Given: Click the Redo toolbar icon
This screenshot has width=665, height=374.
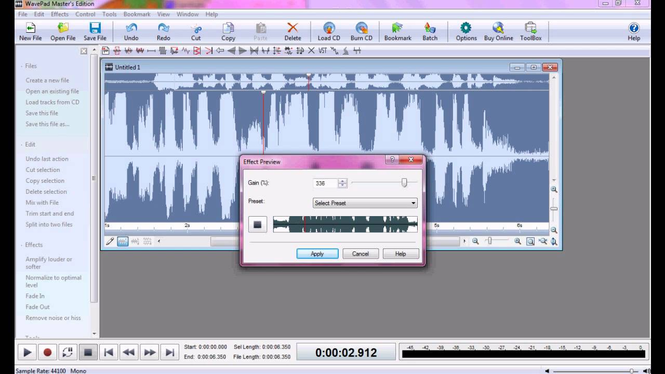Looking at the screenshot, I should tap(163, 32).
